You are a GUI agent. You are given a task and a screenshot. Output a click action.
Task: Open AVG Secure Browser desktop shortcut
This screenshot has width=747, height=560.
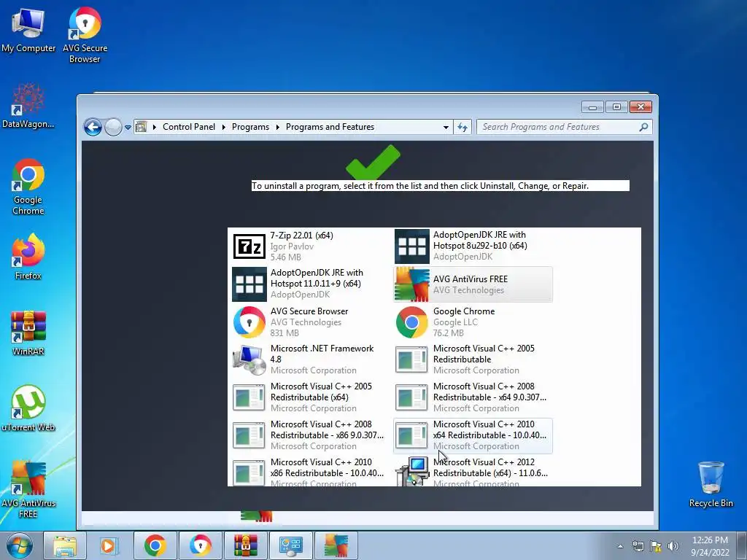pyautogui.click(x=85, y=34)
